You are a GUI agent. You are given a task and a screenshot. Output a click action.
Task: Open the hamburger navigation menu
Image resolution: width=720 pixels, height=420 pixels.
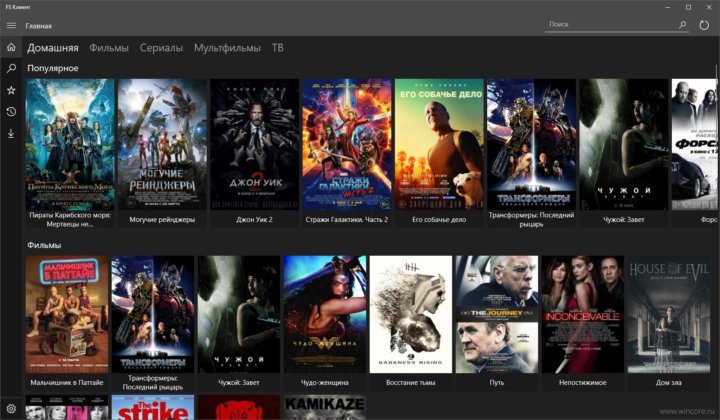(11, 25)
